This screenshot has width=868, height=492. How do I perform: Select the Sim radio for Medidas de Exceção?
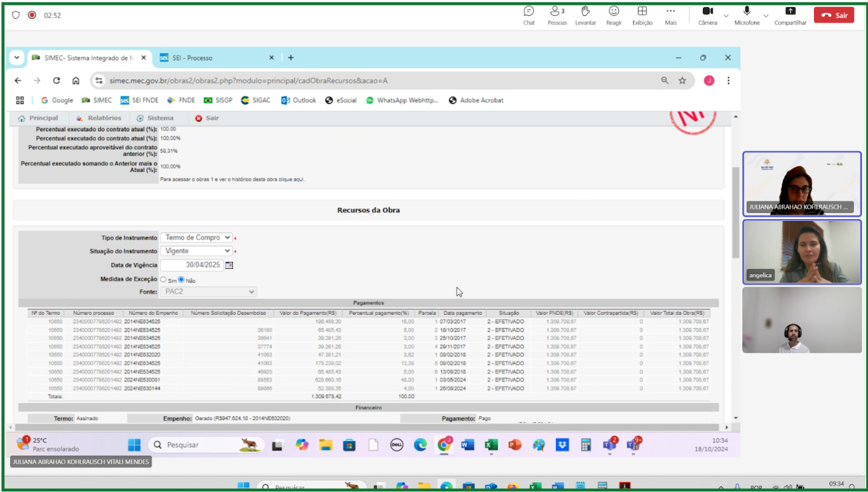(164, 280)
